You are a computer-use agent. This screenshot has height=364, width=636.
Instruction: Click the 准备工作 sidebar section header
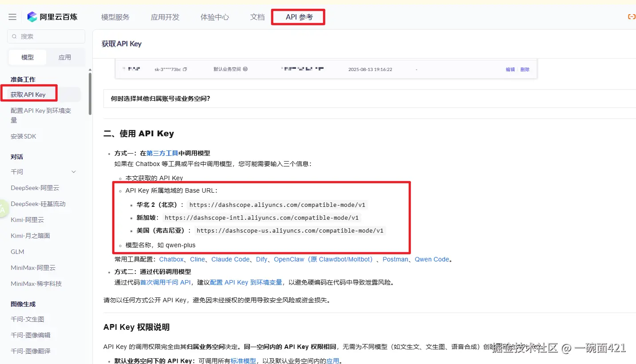23,79
